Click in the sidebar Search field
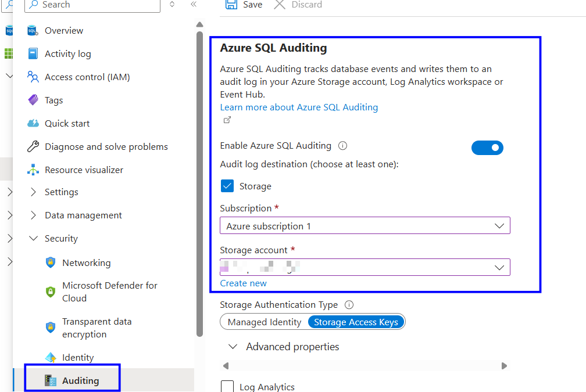 (92, 5)
